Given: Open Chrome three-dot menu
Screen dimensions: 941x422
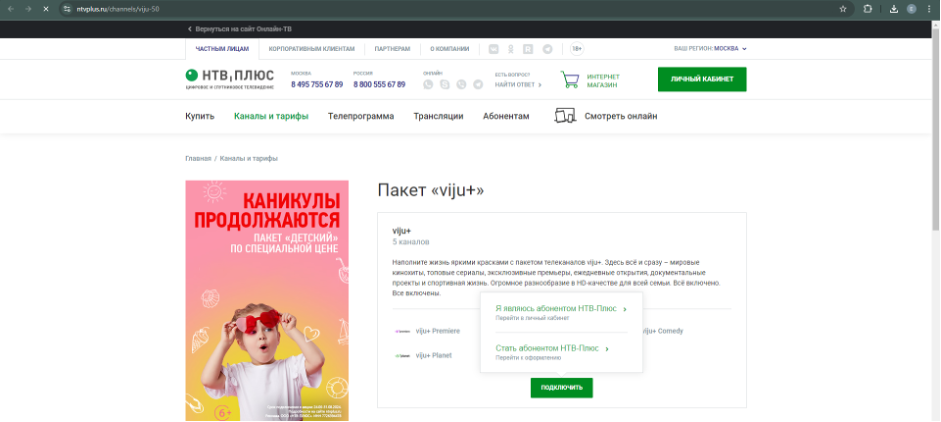Looking at the screenshot, I should pos(928,9).
